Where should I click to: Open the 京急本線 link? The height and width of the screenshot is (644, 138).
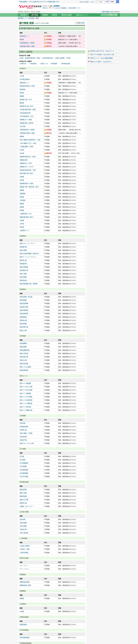click(x=23, y=519)
